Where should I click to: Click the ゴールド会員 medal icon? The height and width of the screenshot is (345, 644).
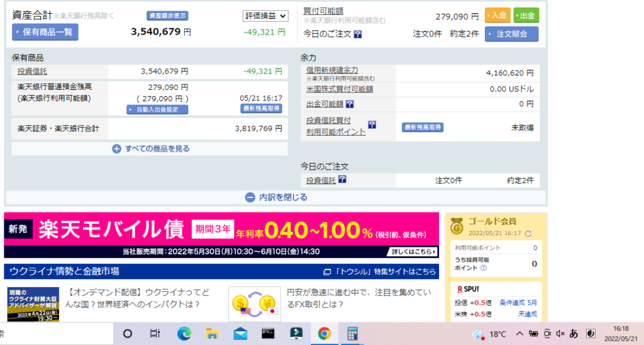point(457,226)
